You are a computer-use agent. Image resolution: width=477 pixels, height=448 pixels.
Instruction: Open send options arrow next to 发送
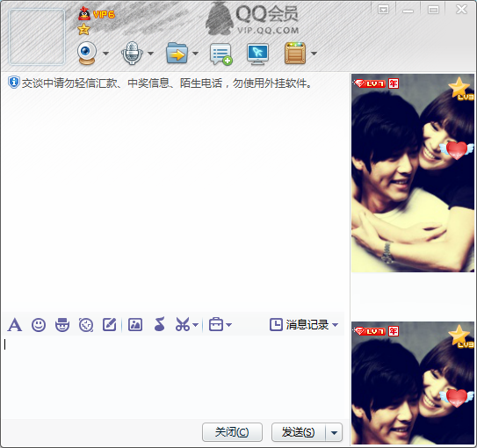coord(334,432)
